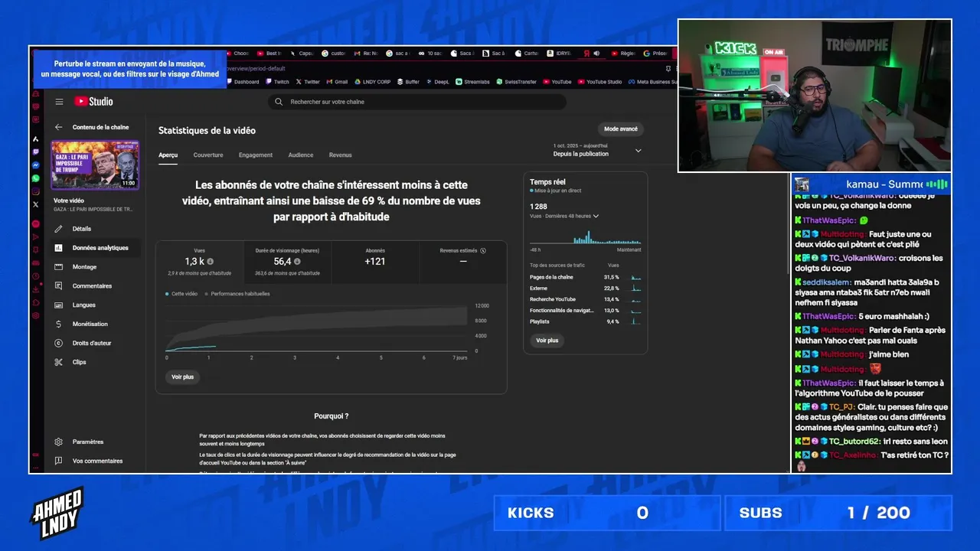Click the Rechercher sur votre chaîne search field

[417, 102]
